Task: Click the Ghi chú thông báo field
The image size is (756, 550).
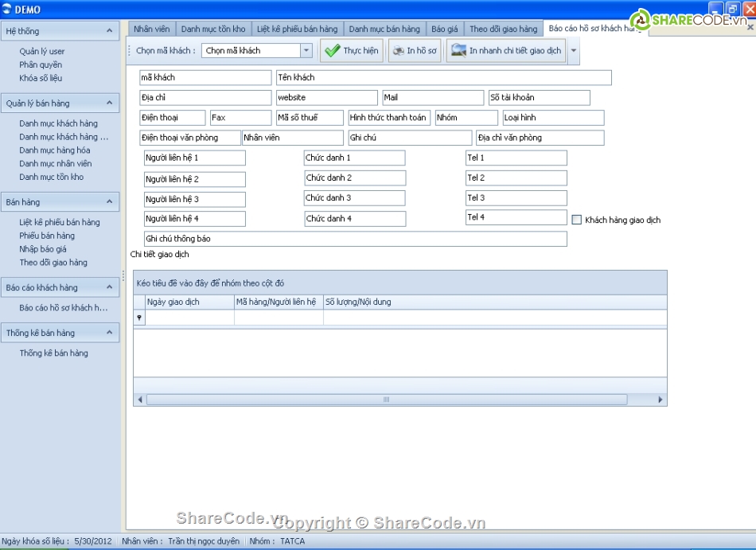Action: [356, 239]
